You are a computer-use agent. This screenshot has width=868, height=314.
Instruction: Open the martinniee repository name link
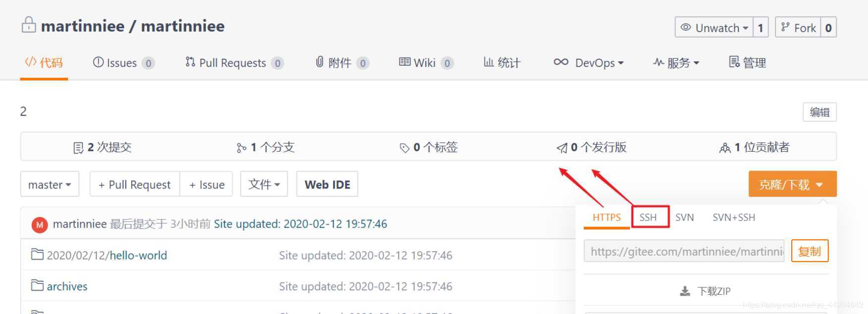[x=183, y=26]
